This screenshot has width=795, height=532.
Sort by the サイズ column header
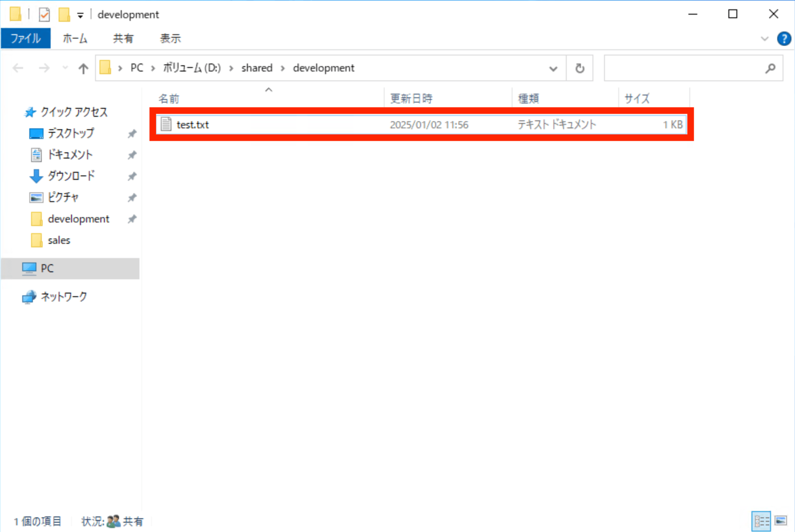coord(654,98)
